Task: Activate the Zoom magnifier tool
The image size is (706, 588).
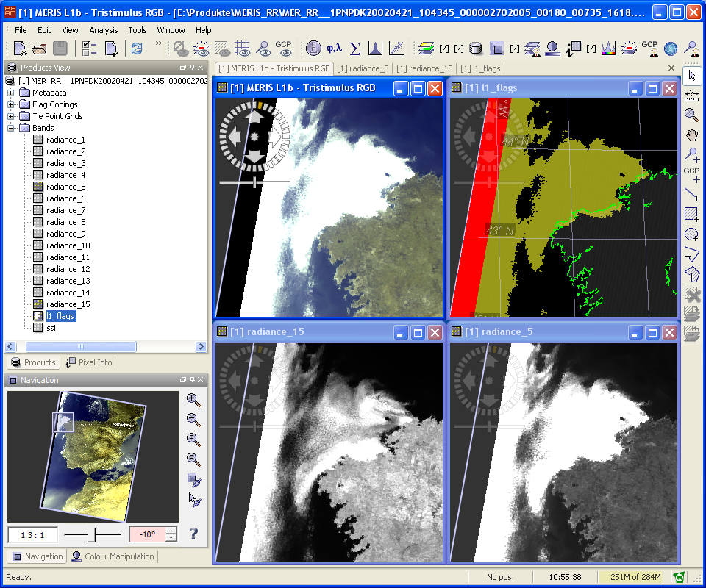Action: click(x=691, y=115)
